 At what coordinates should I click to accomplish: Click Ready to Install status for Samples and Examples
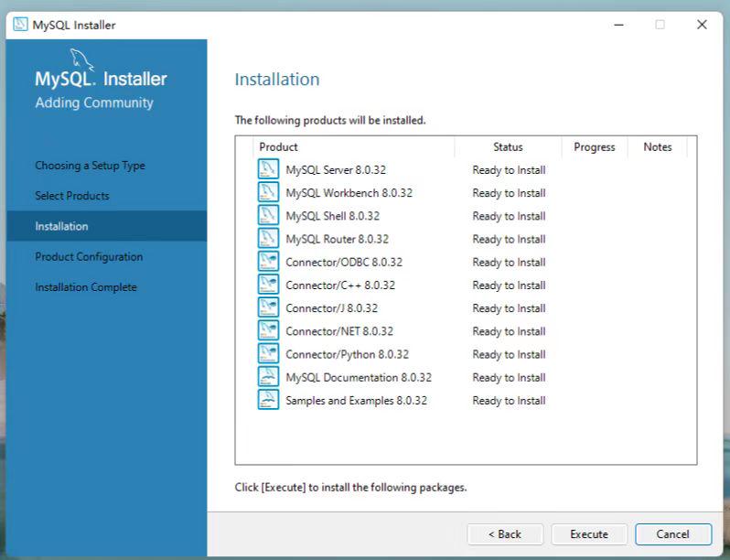point(509,401)
